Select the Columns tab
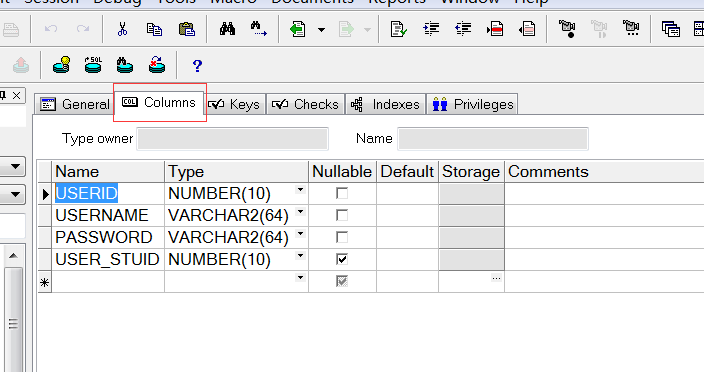 pos(159,103)
